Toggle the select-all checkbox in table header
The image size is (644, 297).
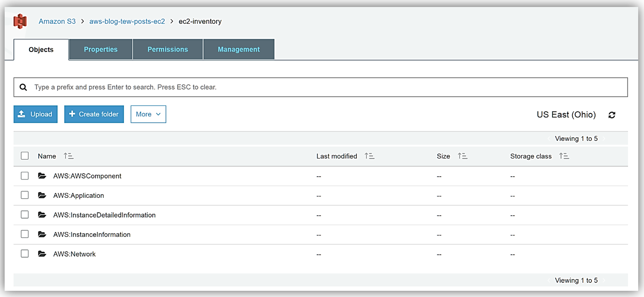(x=25, y=156)
